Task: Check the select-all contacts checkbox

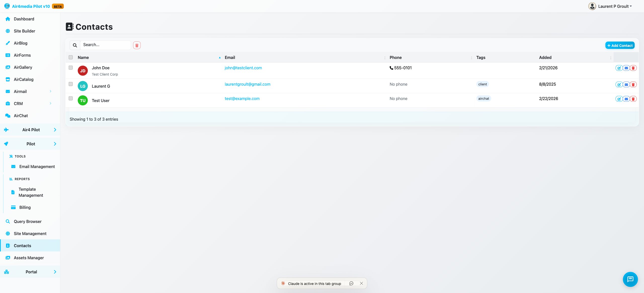Action: pyautogui.click(x=71, y=57)
